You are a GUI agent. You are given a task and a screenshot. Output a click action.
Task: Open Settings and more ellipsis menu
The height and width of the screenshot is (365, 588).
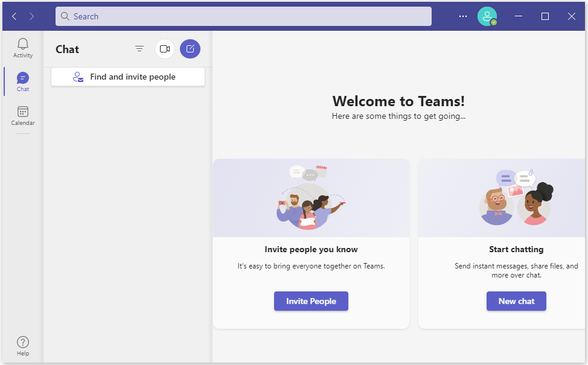463,16
